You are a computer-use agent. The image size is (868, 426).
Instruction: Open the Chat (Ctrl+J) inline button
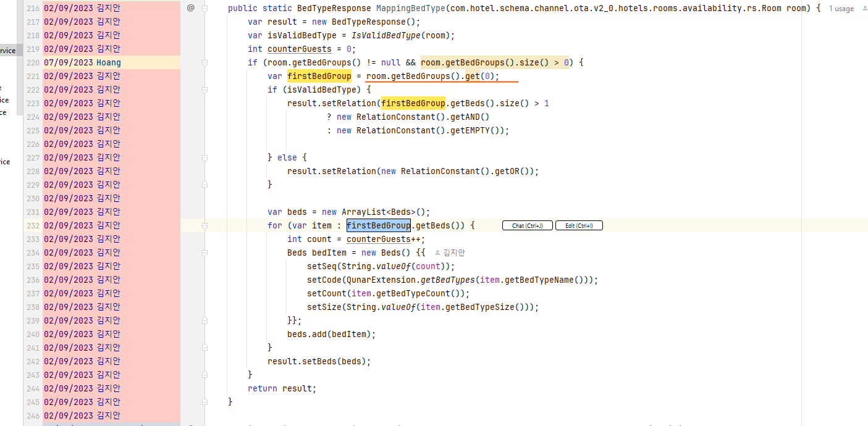point(528,225)
